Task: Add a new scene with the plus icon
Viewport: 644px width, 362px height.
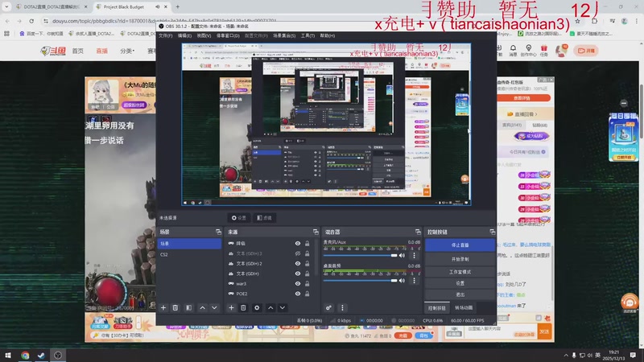Action: click(x=163, y=308)
